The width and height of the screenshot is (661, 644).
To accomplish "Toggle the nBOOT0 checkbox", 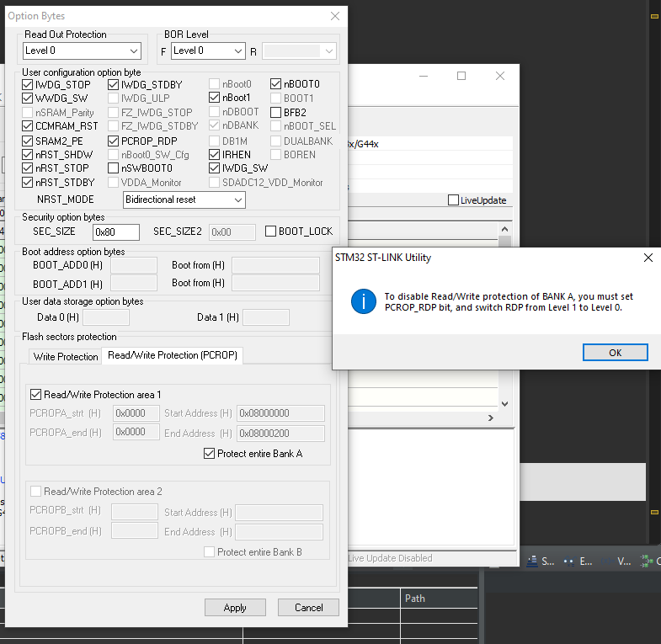I will (x=275, y=84).
